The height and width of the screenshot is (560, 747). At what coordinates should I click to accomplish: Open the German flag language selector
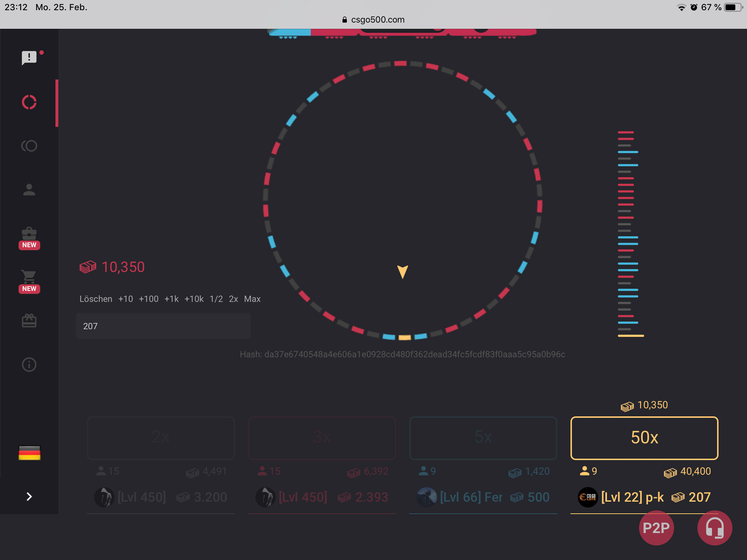[29, 453]
